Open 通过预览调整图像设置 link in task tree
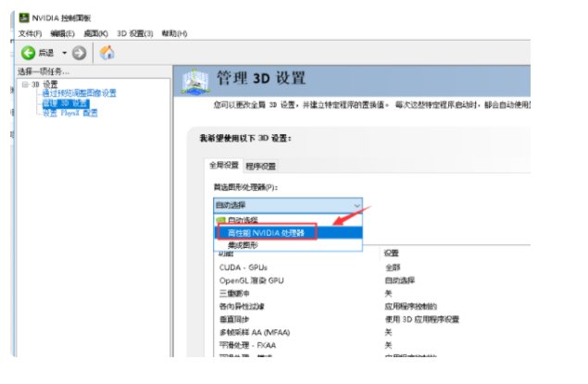 click(x=79, y=93)
